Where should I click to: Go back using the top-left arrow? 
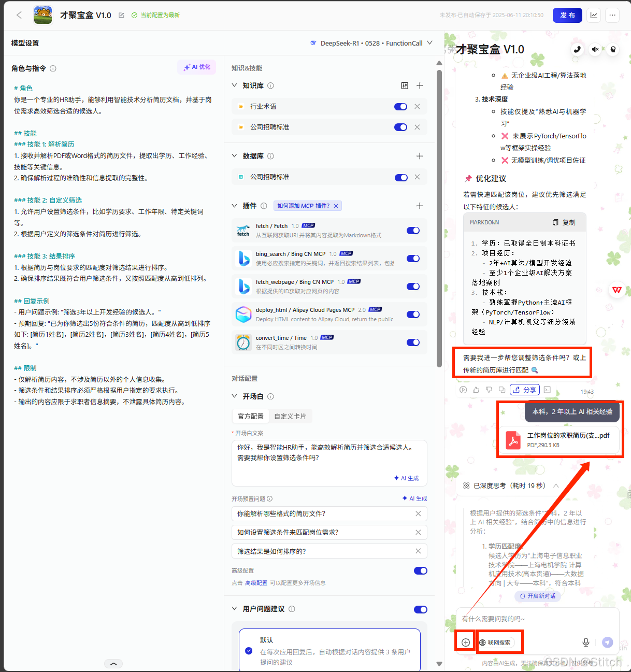(x=19, y=15)
